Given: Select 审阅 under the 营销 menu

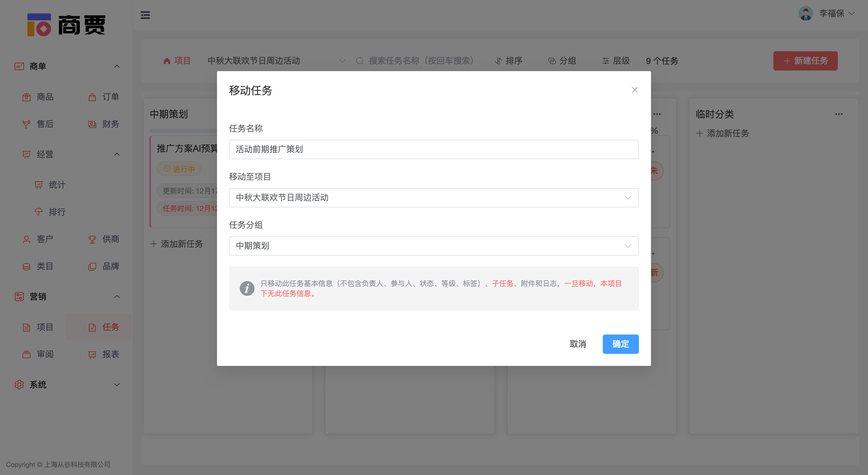Looking at the screenshot, I should (45, 354).
